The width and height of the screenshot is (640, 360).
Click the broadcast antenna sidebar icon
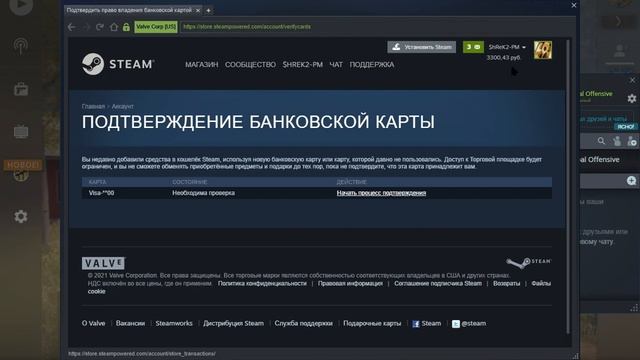tap(20, 46)
